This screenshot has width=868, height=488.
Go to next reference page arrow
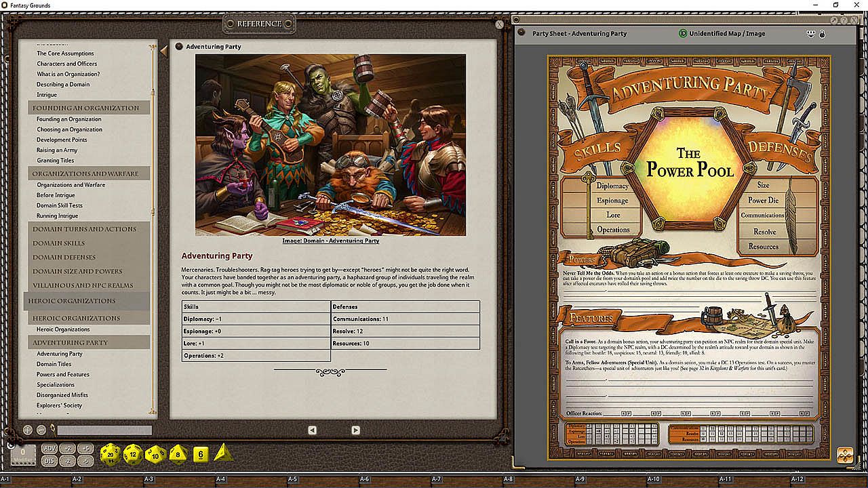(x=355, y=430)
